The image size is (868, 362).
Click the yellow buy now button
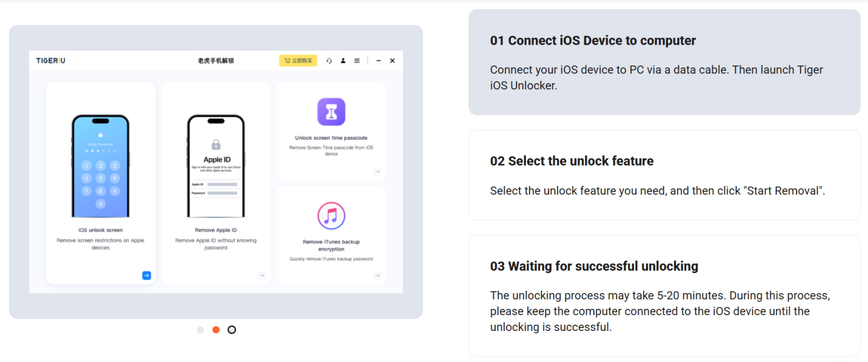coord(298,61)
